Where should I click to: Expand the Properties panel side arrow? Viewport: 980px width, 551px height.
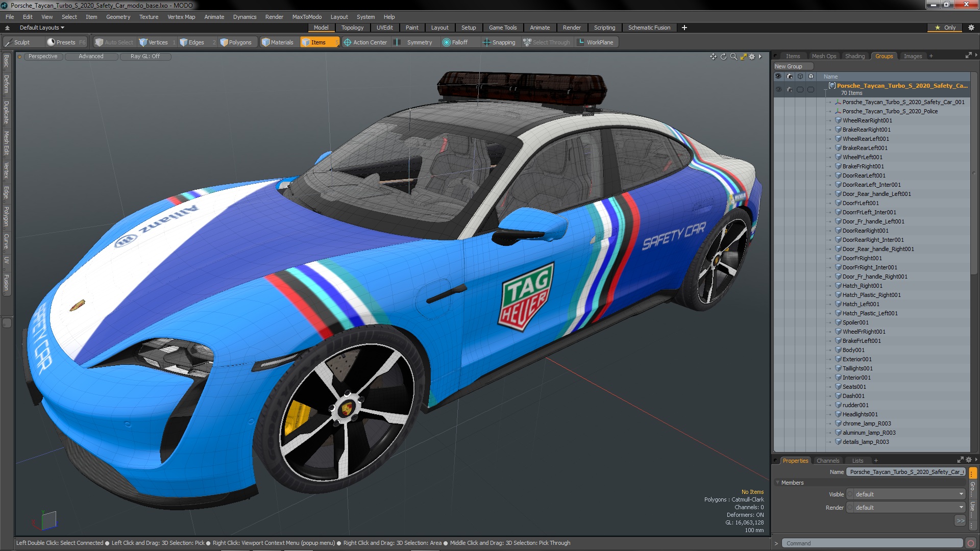coord(976,460)
